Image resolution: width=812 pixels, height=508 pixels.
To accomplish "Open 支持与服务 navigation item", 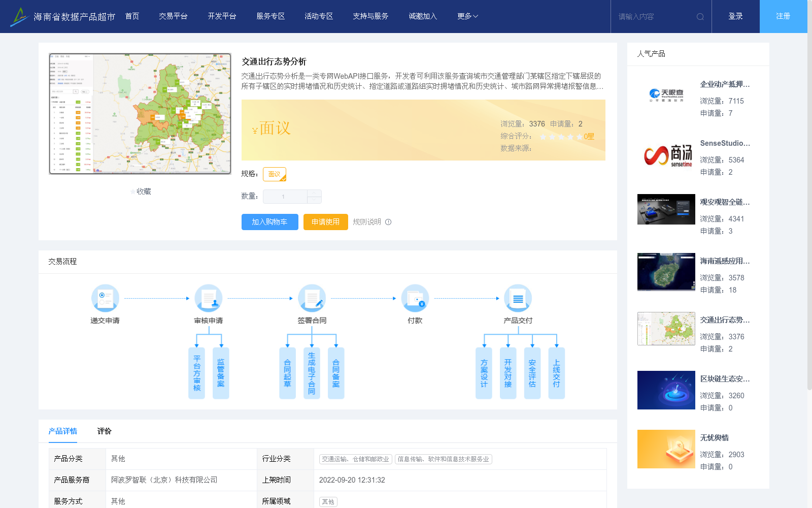I will (370, 16).
